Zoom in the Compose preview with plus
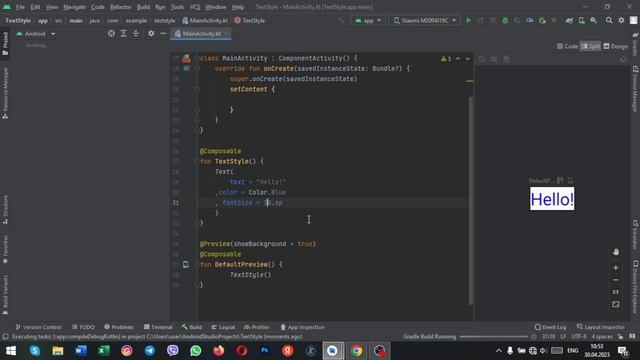640x360 pixels. coord(616,268)
